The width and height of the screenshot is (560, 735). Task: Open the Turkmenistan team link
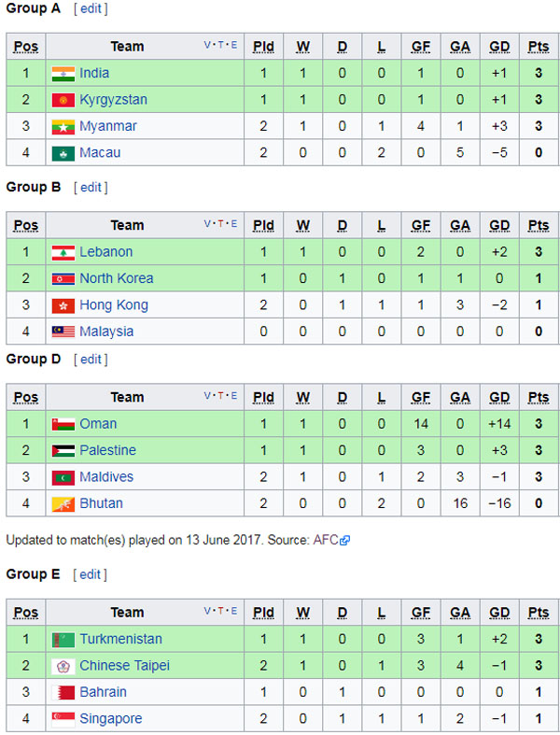coord(121,639)
